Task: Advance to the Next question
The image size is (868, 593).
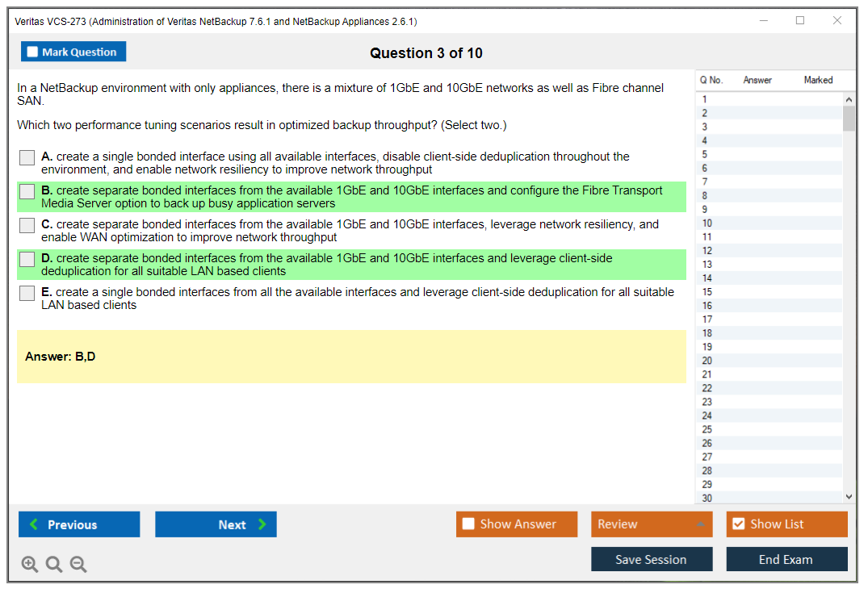Action: (x=216, y=524)
